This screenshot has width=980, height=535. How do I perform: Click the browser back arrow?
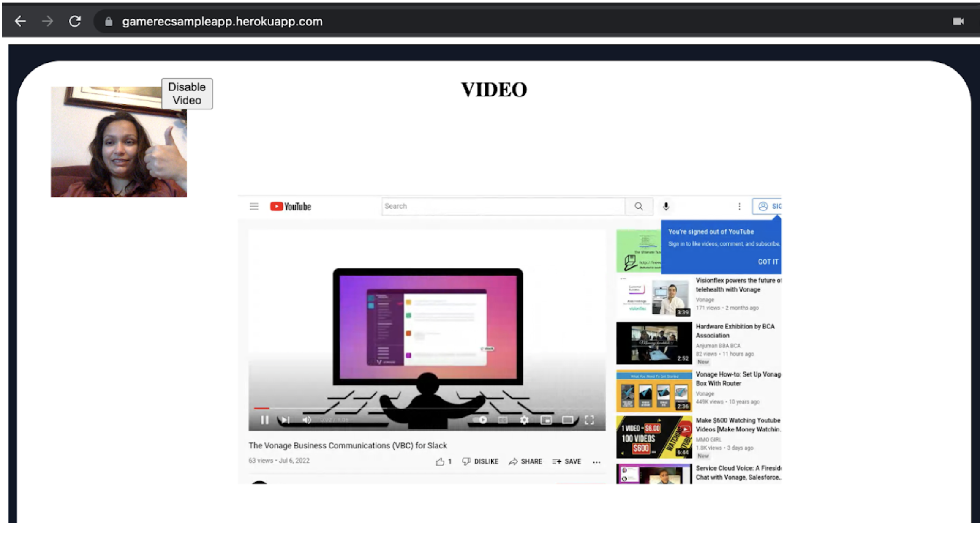coord(20,21)
